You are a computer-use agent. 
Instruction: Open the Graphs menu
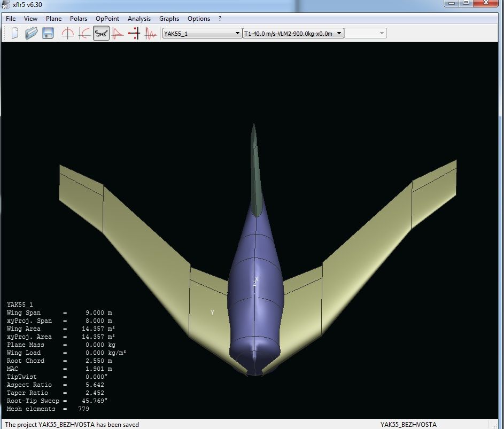pyautogui.click(x=169, y=19)
